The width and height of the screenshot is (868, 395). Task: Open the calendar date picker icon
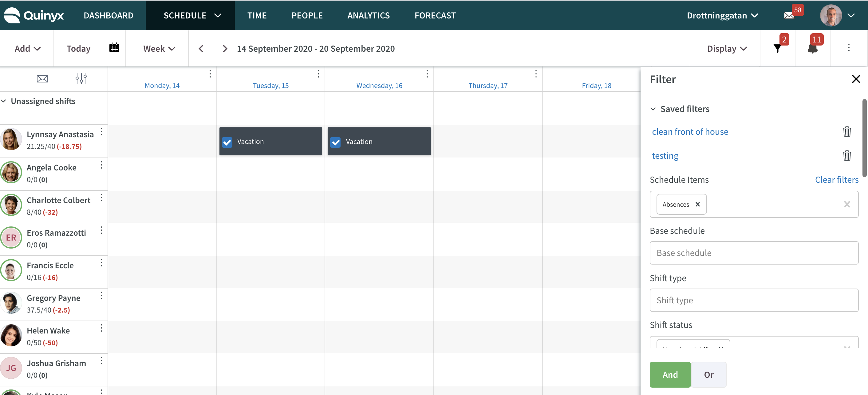[114, 48]
